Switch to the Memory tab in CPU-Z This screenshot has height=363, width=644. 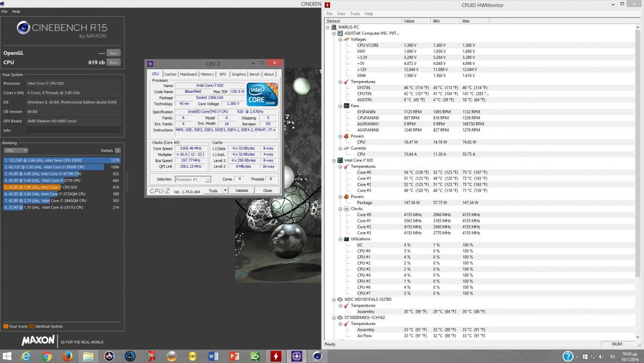207,74
